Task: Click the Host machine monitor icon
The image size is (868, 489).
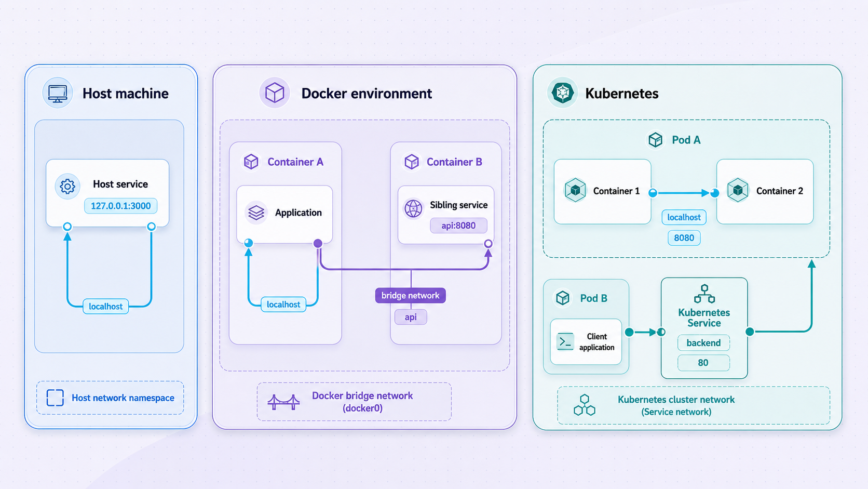Action: [x=58, y=94]
